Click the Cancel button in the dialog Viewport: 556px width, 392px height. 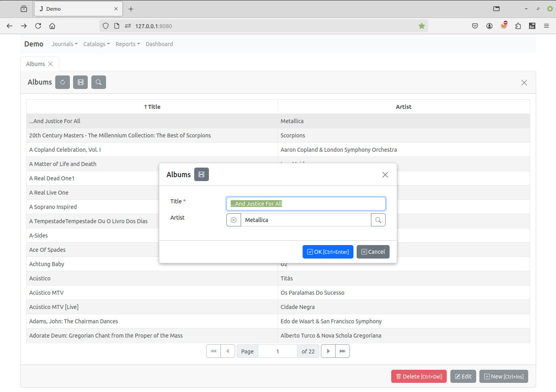pyautogui.click(x=373, y=252)
